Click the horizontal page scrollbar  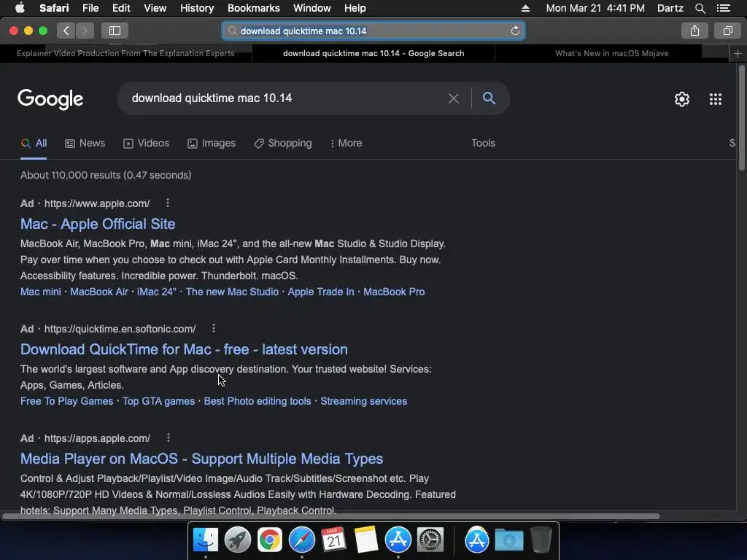(x=330, y=516)
